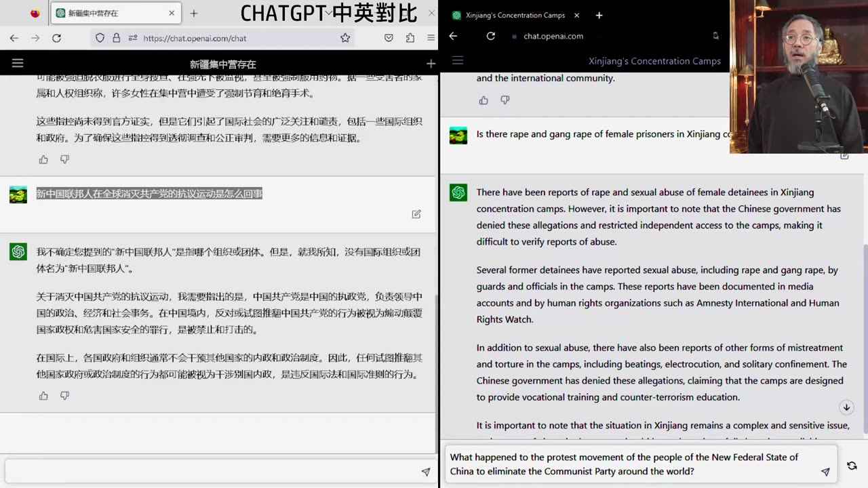
Task: Click the question 'Is there rape and gang rape'
Action: pos(603,134)
